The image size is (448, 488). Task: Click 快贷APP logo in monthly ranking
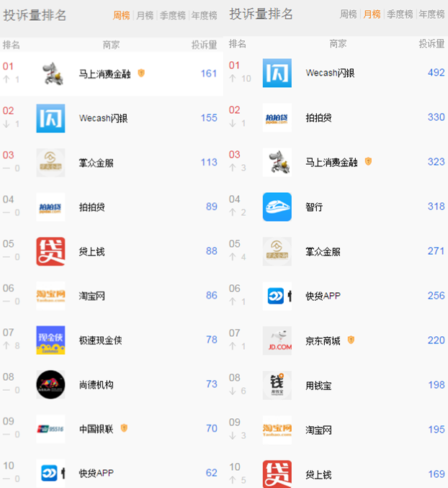point(277,296)
